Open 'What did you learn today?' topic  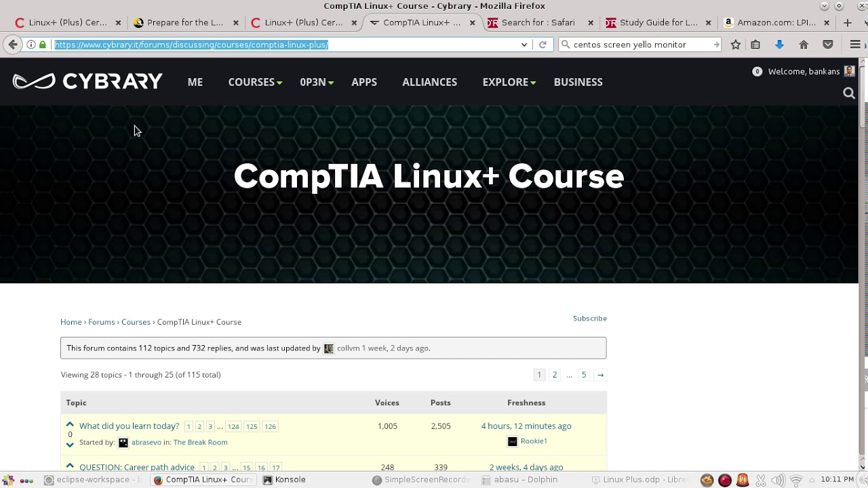pos(130,426)
